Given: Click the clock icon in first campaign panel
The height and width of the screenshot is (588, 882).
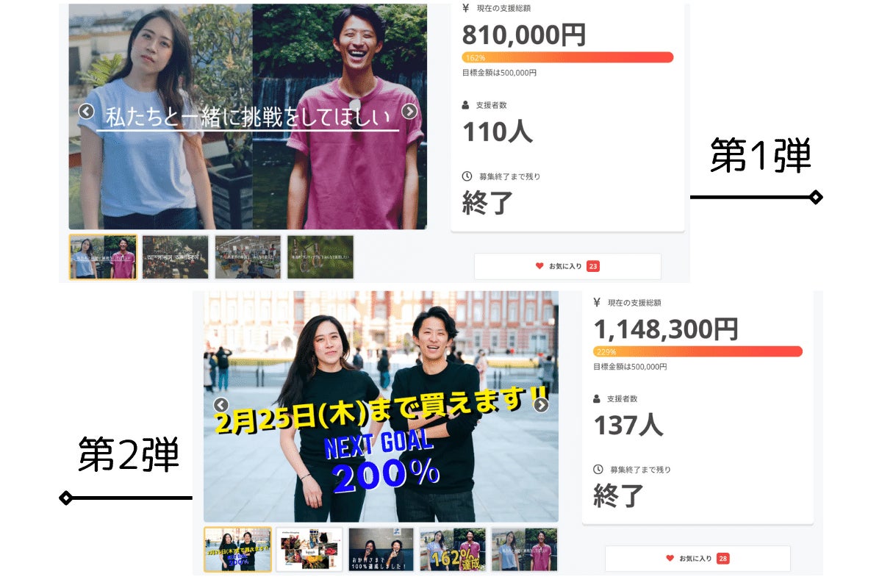Looking at the screenshot, I should [x=467, y=176].
